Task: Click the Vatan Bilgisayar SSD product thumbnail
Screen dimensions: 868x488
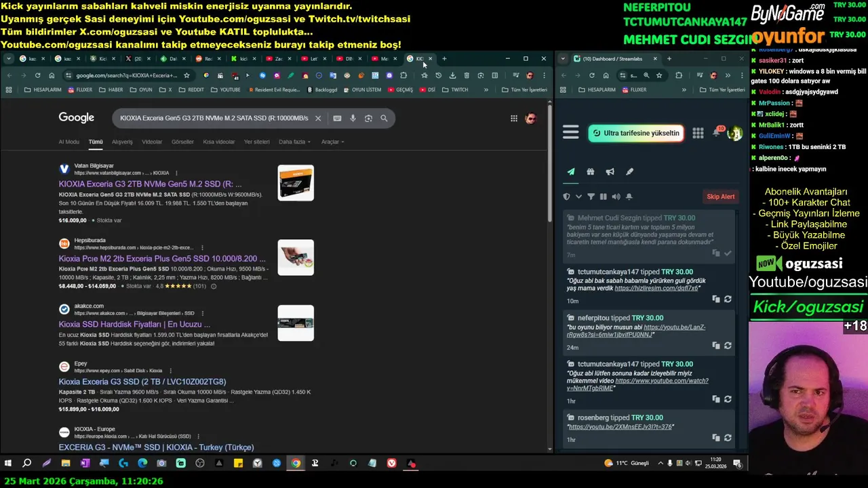Action: coord(296,183)
